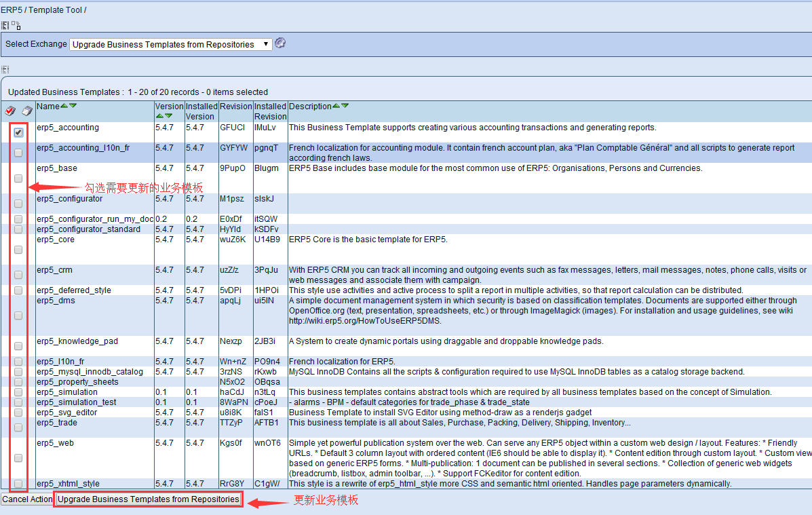
Task: Open Template Tool breadcrumb link
Action: point(55,10)
